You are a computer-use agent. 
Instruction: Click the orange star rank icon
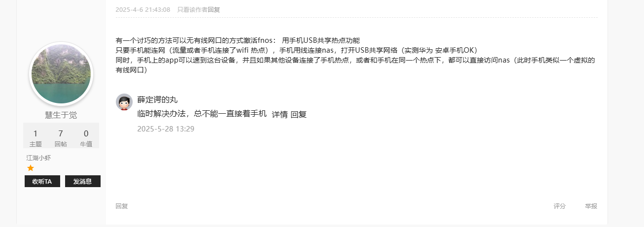31,168
